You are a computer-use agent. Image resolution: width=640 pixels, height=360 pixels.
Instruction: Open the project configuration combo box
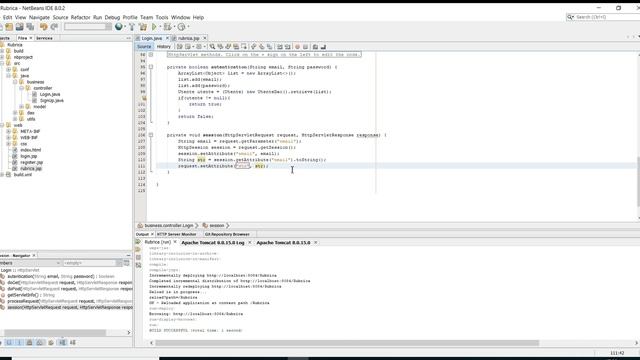pos(88,27)
